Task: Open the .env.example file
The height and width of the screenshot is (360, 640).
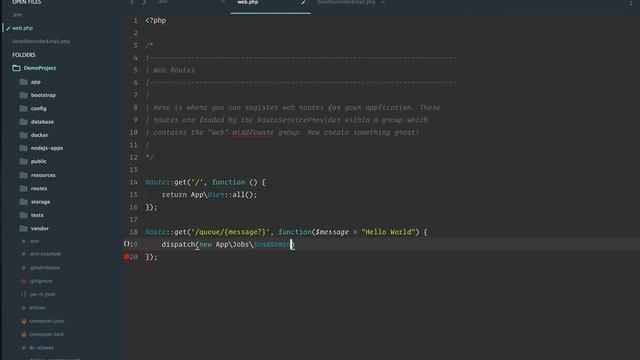Action: 45,254
